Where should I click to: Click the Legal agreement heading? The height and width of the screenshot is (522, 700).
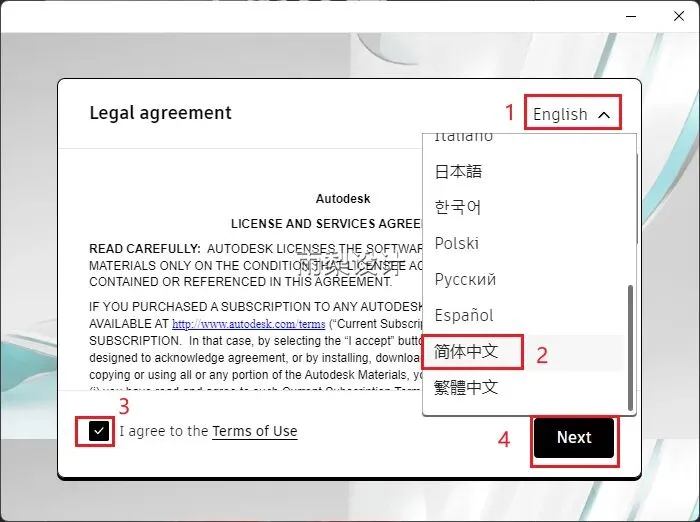point(160,113)
